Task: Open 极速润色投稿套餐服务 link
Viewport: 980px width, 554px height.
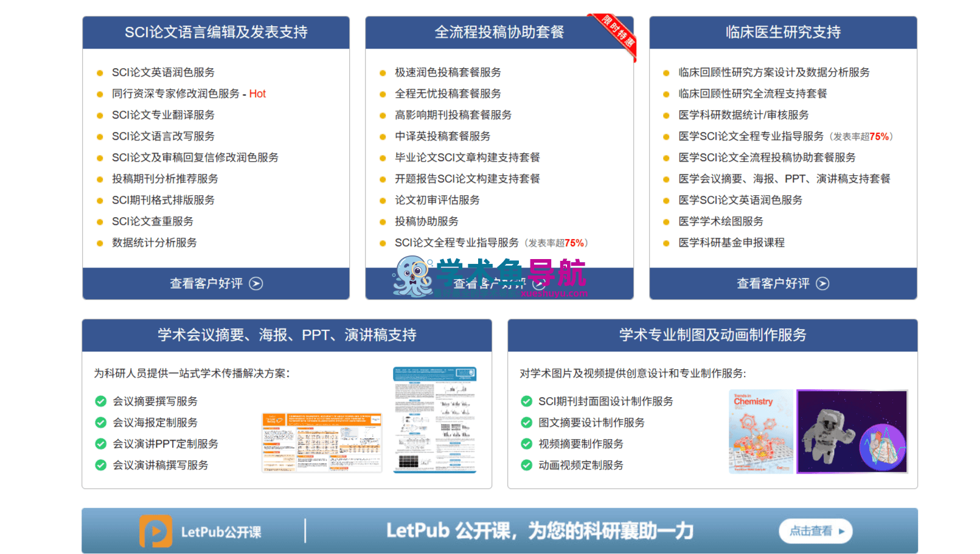Action: click(x=448, y=72)
